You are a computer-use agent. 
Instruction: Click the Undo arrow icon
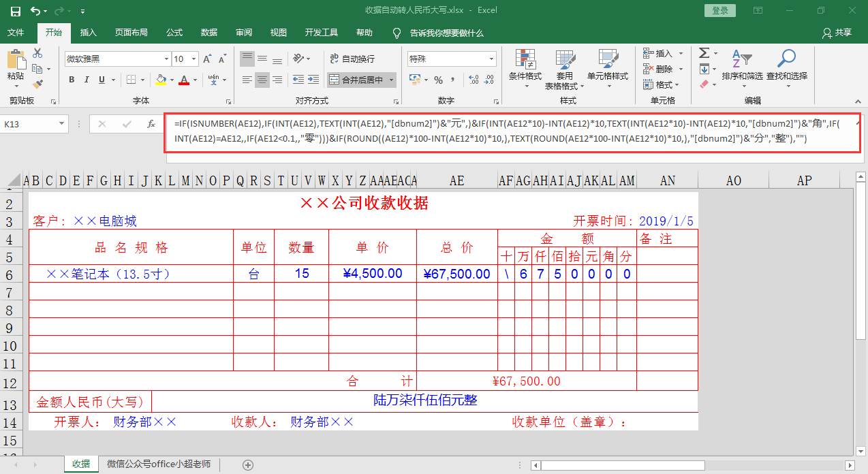pyautogui.click(x=35, y=11)
